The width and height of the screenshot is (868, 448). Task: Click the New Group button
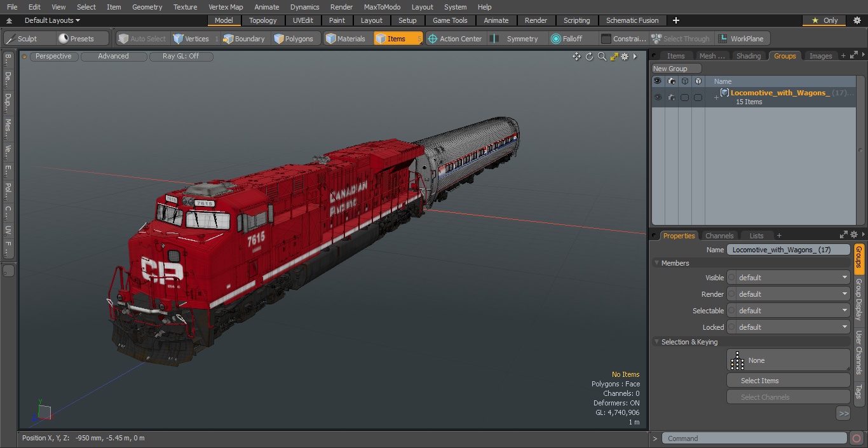[676, 69]
